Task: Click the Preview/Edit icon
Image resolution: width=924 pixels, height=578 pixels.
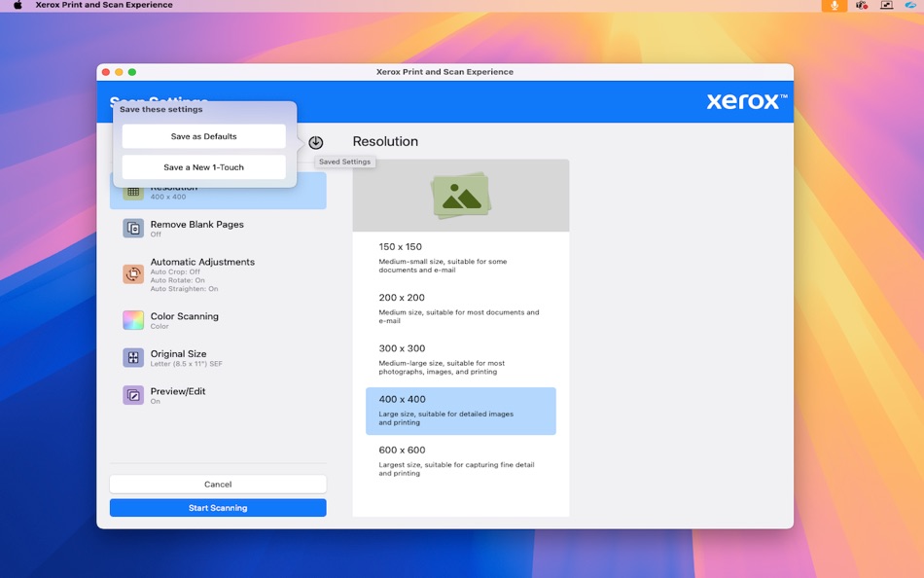Action: [133, 395]
